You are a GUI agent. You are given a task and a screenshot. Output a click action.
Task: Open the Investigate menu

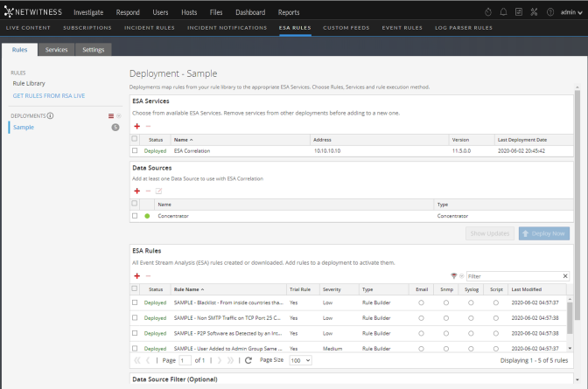[x=88, y=13]
